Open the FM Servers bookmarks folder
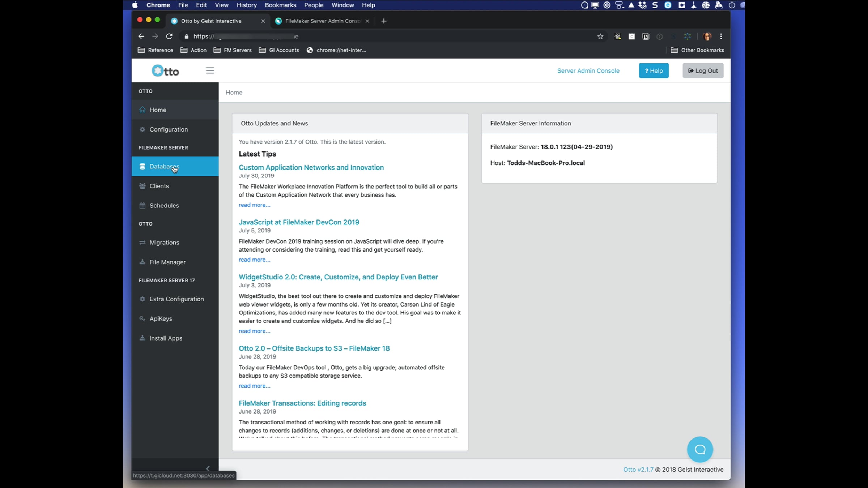Viewport: 868px width, 488px height. (x=233, y=50)
